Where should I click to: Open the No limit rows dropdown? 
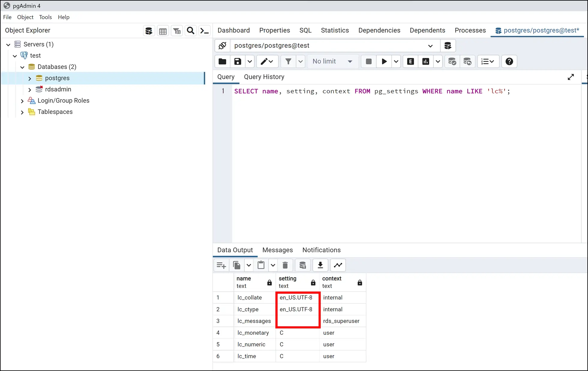(332, 61)
